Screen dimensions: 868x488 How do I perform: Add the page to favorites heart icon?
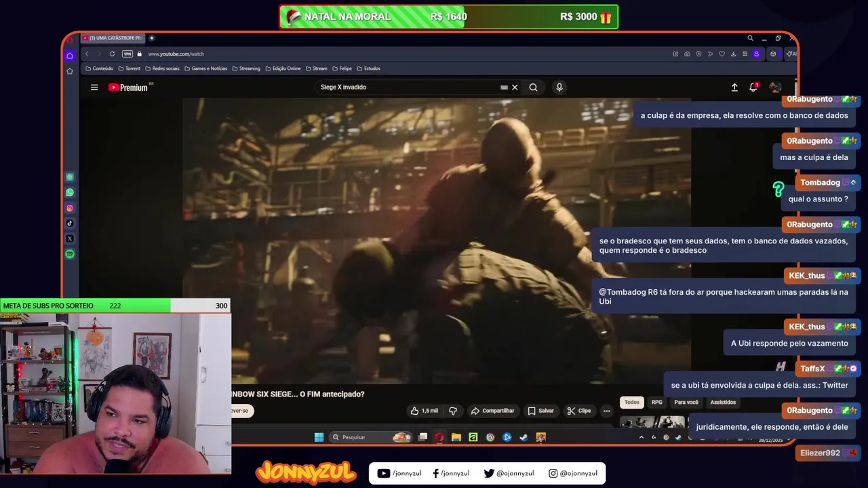[x=722, y=54]
